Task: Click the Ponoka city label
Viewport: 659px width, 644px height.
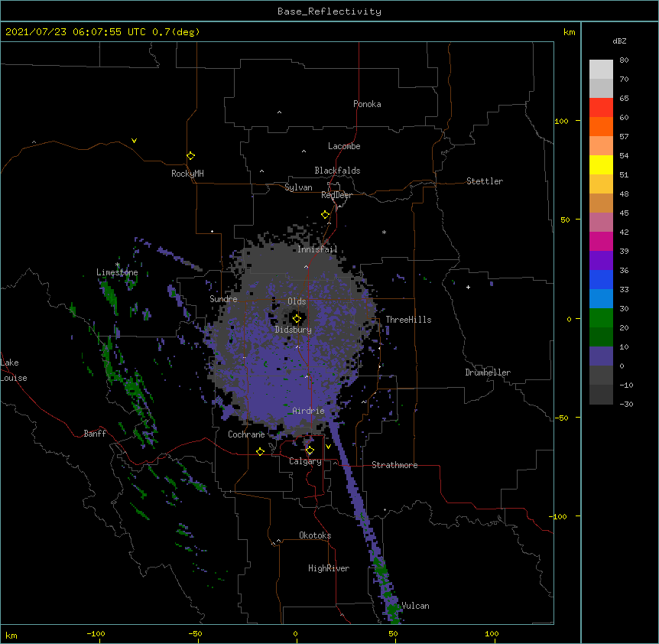Action: tap(367, 104)
